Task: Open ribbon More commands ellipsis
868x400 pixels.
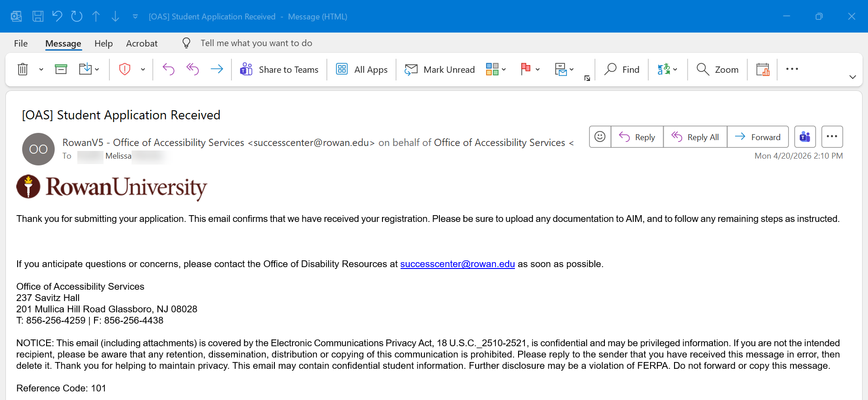Action: pos(792,69)
